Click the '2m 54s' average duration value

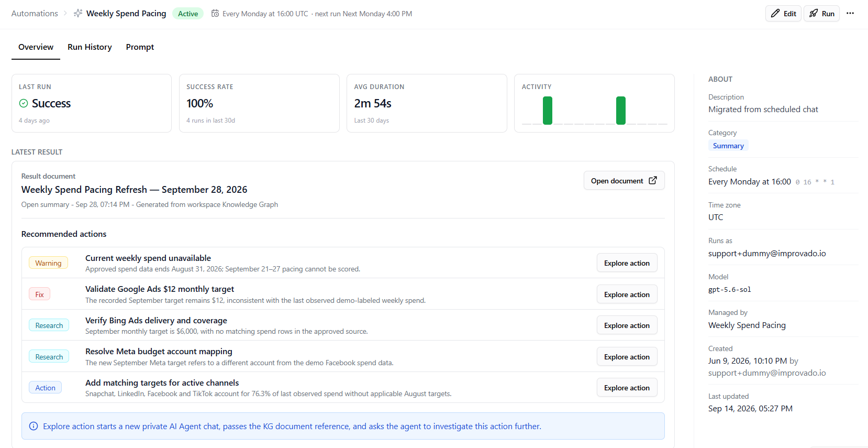373,104
